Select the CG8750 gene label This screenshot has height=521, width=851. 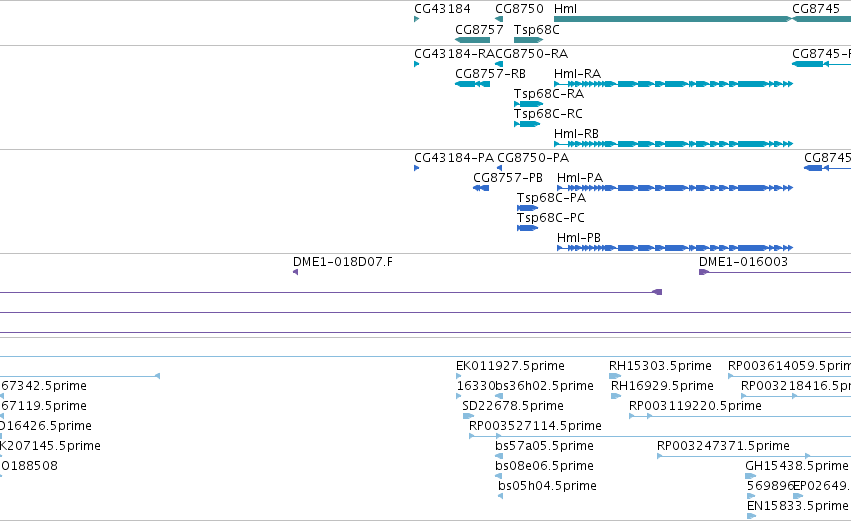click(x=519, y=9)
